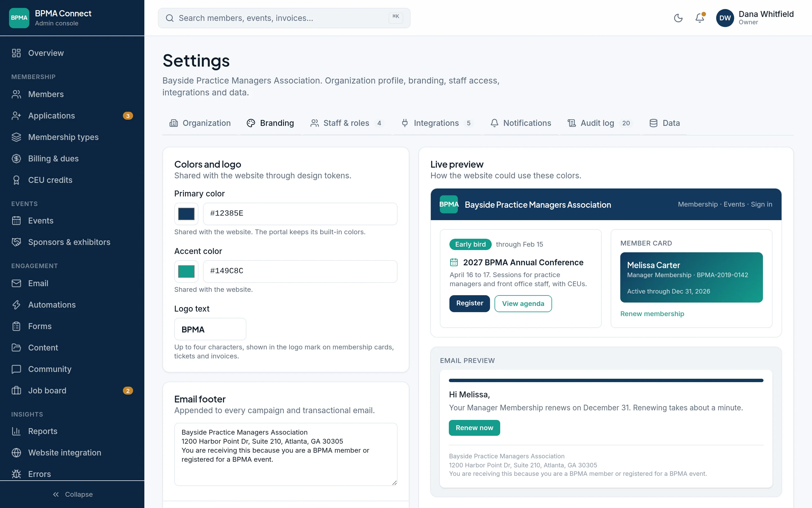Click Renew membership link
The height and width of the screenshot is (508, 812).
pyautogui.click(x=652, y=314)
